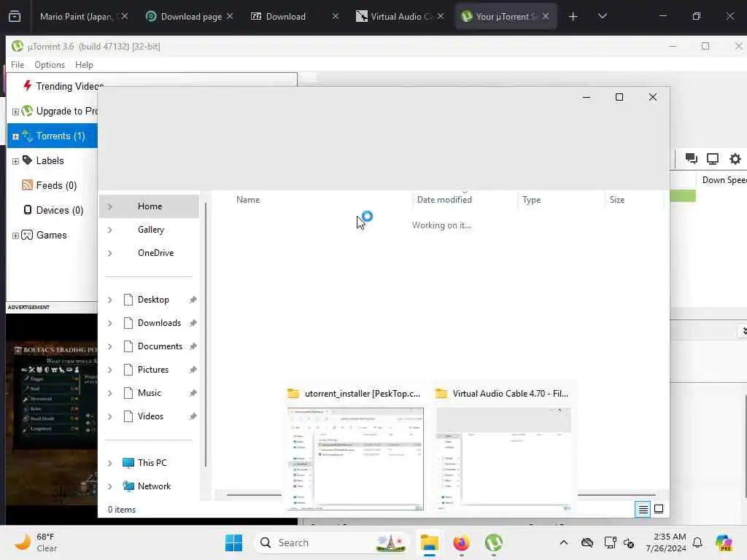Open the pinned Desktop folder
Screen dimensions: 747x560
[x=153, y=300]
